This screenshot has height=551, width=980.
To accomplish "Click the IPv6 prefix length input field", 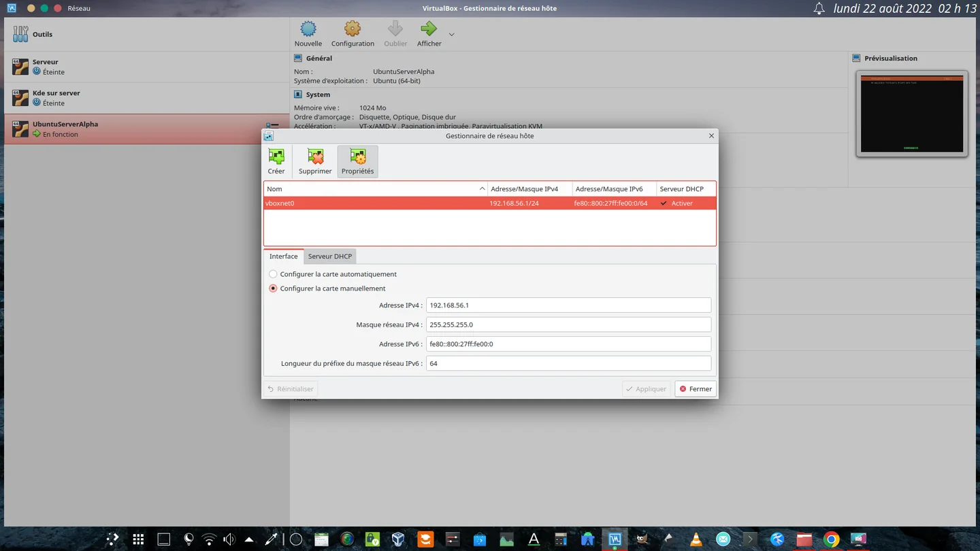I will pyautogui.click(x=568, y=363).
